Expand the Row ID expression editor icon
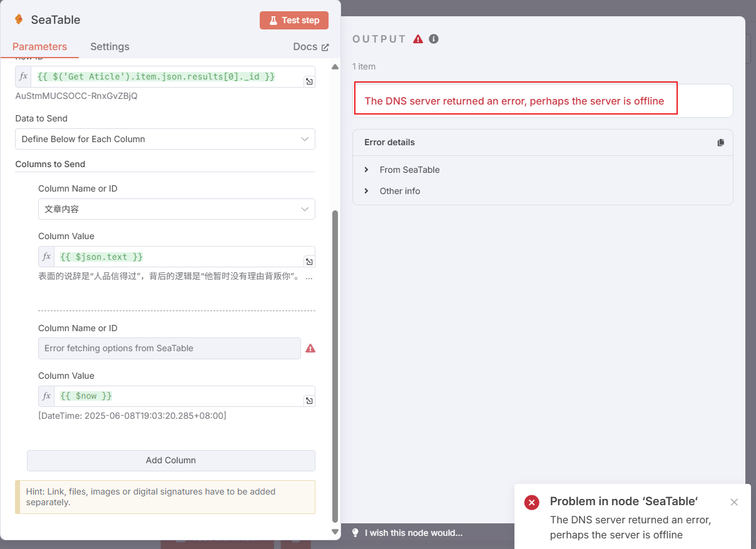The width and height of the screenshot is (756, 549). click(x=310, y=82)
